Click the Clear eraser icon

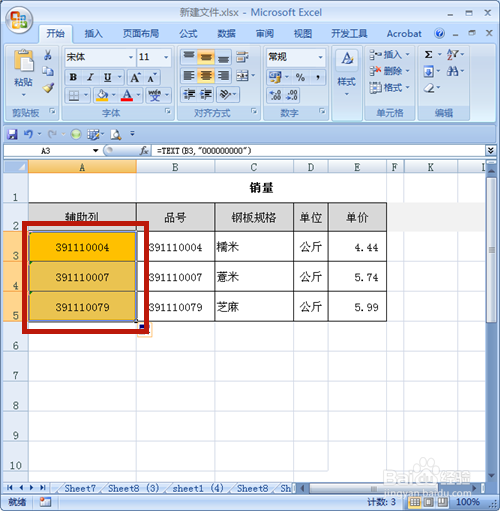click(x=429, y=88)
